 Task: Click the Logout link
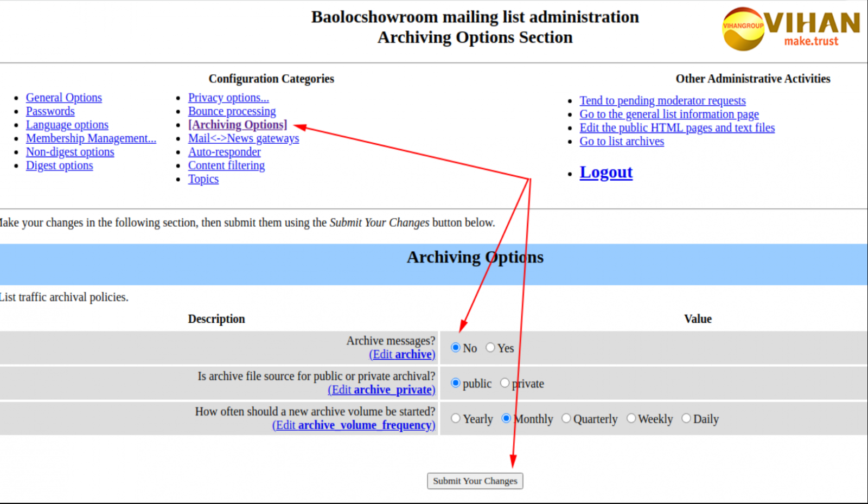[x=605, y=172]
